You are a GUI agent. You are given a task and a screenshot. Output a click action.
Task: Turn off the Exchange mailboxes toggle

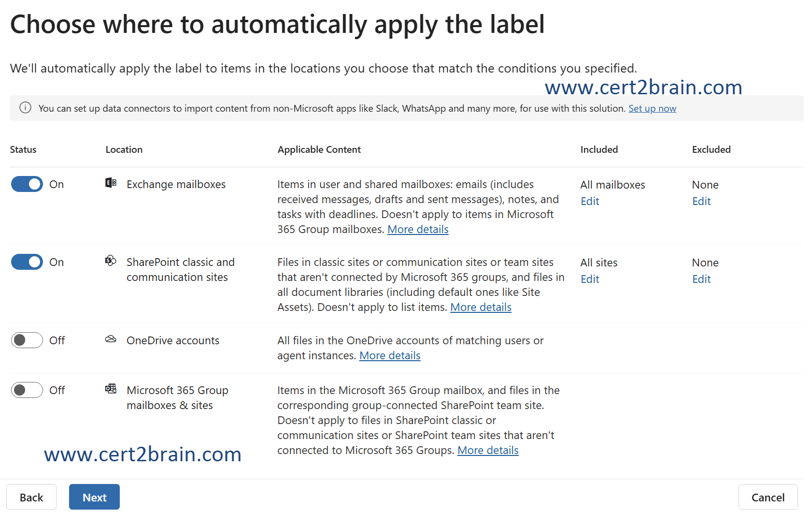point(27,184)
